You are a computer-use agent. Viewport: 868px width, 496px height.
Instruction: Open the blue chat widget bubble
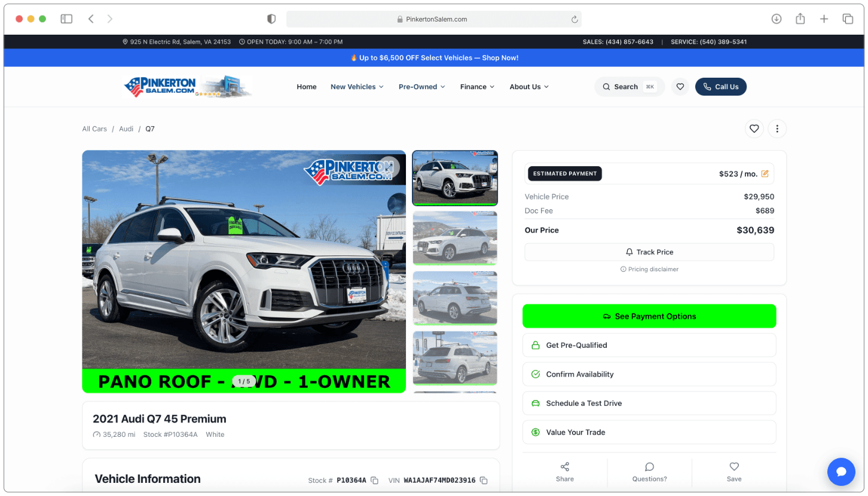(x=841, y=472)
